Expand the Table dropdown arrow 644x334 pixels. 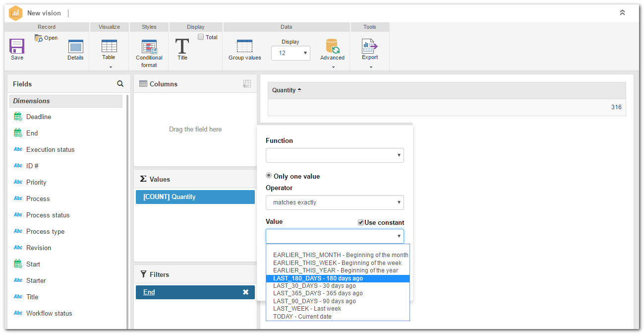coord(111,67)
